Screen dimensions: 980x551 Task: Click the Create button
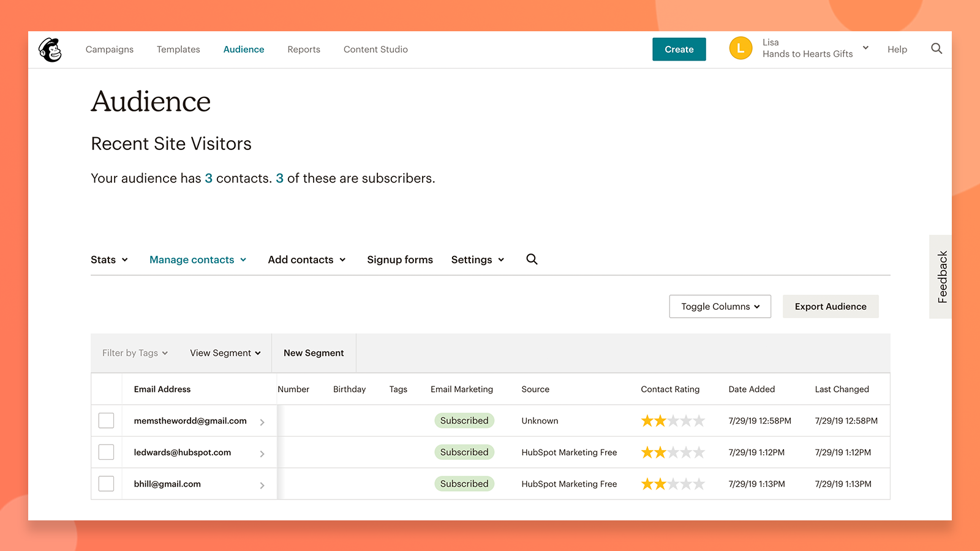[x=679, y=49]
